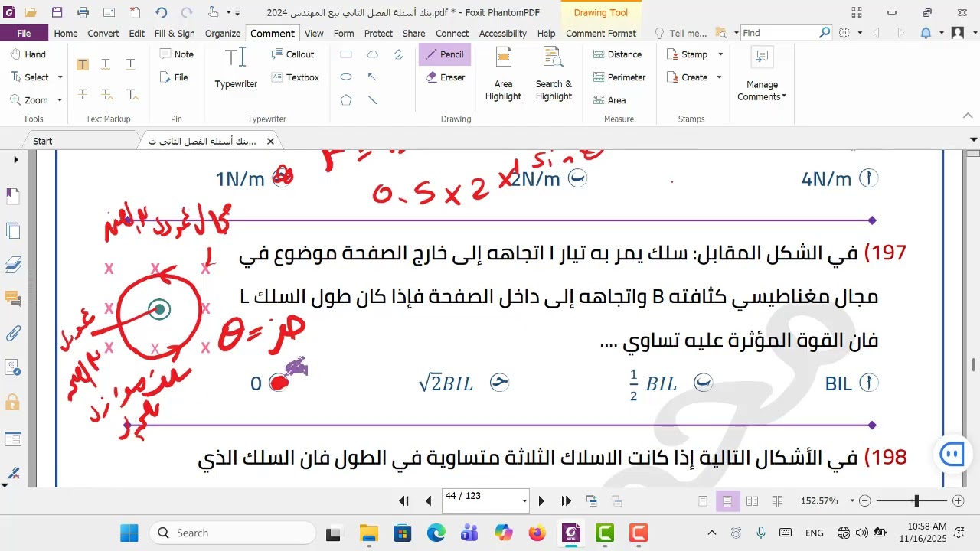
Task: Switch to the Organize ribbon tab
Action: point(223,33)
